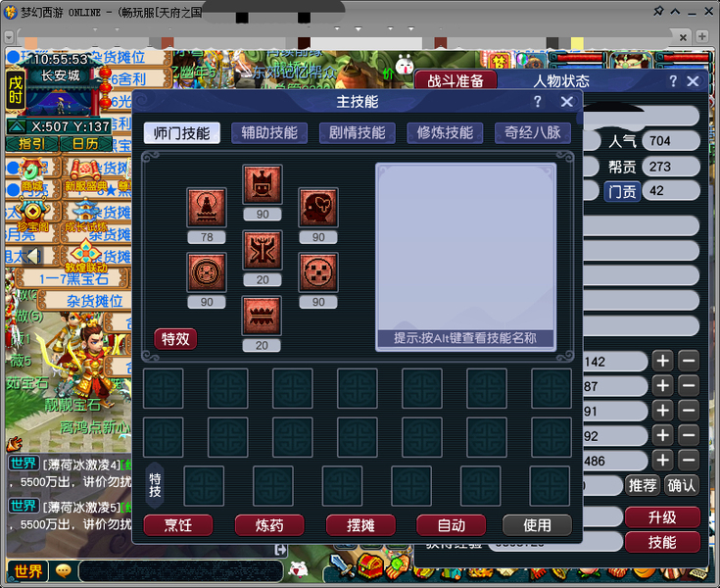
Task: Select the skill icon with level 78
Action: point(207,208)
